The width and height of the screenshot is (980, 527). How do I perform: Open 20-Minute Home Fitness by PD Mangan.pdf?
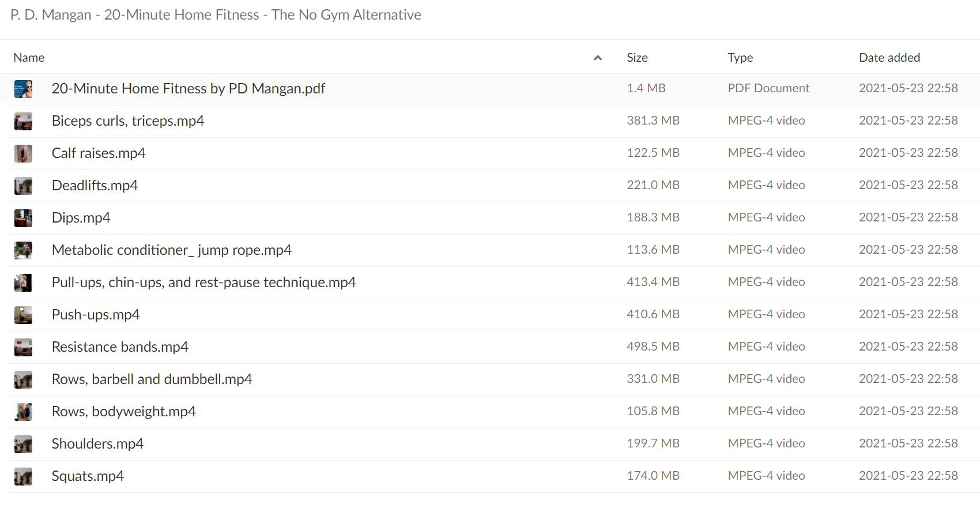(x=189, y=88)
